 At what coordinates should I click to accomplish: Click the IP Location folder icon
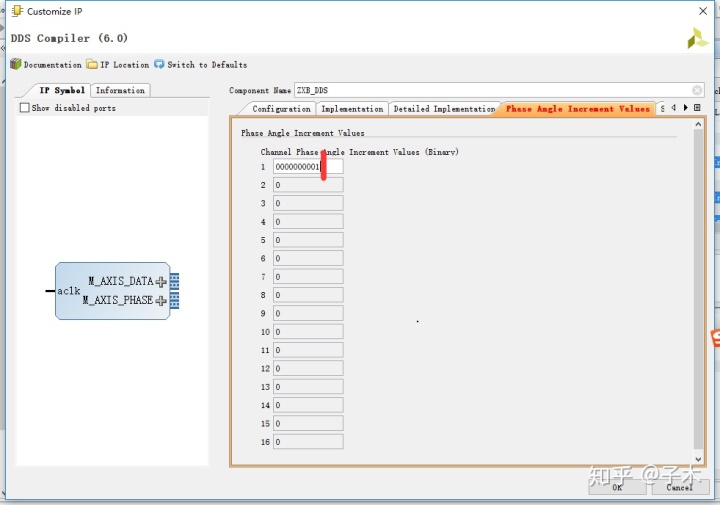point(92,64)
